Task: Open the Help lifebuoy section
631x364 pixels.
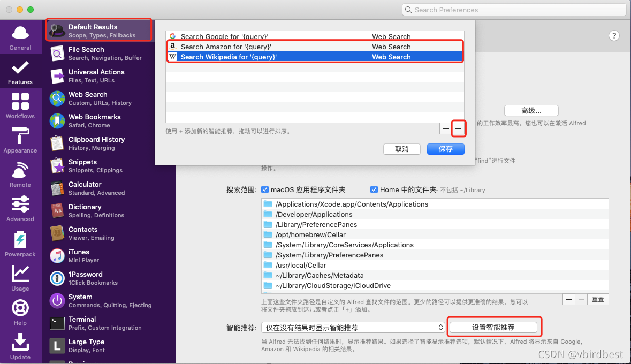Action: pyautogui.click(x=20, y=312)
